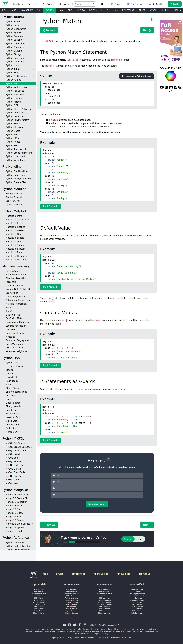The image size is (183, 644).
Task: Open the Certificates dropdown
Action: coord(49,4)
